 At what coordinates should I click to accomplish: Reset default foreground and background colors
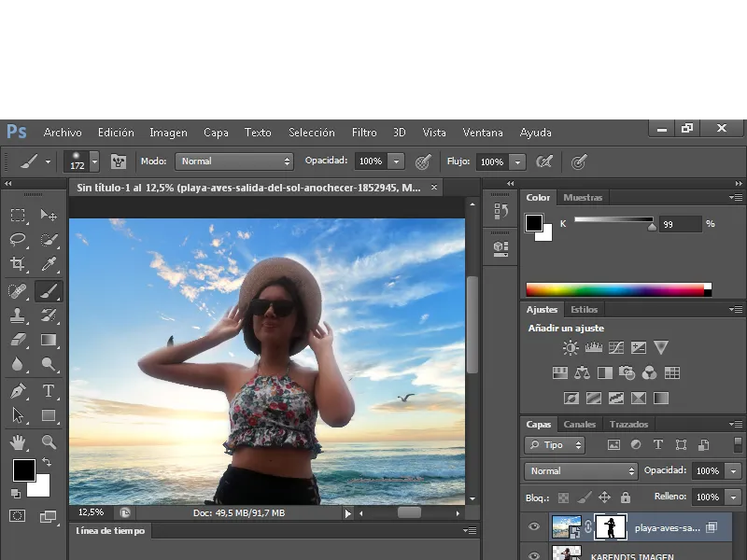point(16,494)
